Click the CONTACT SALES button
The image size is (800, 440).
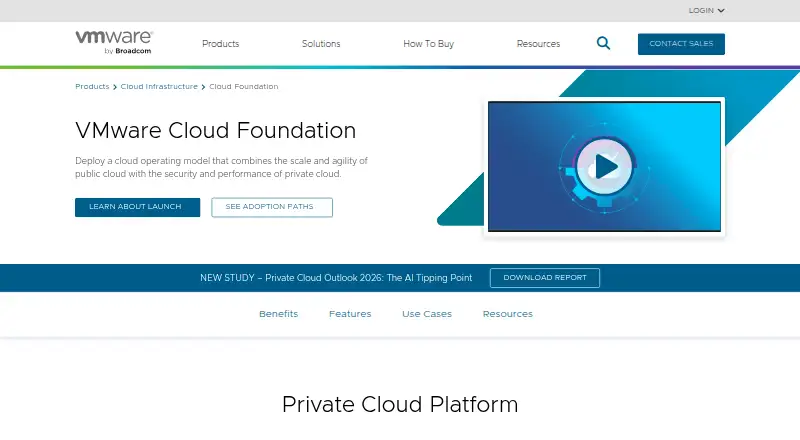pyautogui.click(x=681, y=44)
